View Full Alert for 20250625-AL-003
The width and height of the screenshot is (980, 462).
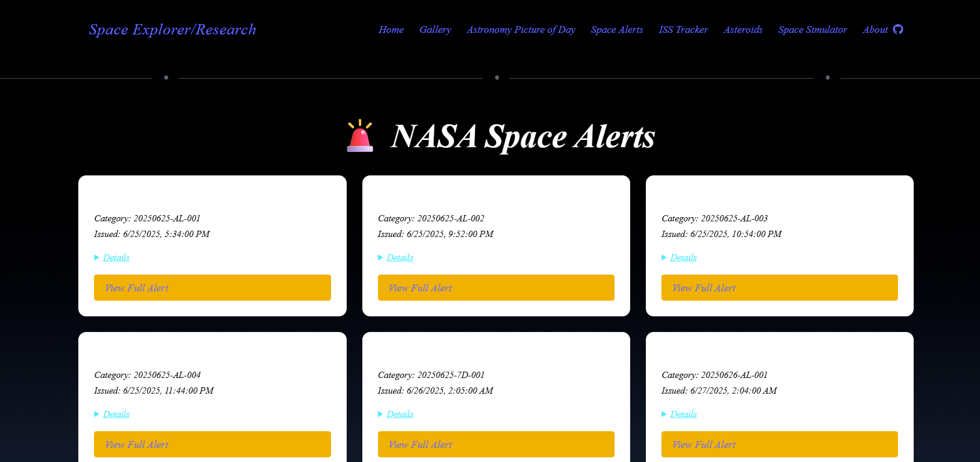click(x=780, y=288)
